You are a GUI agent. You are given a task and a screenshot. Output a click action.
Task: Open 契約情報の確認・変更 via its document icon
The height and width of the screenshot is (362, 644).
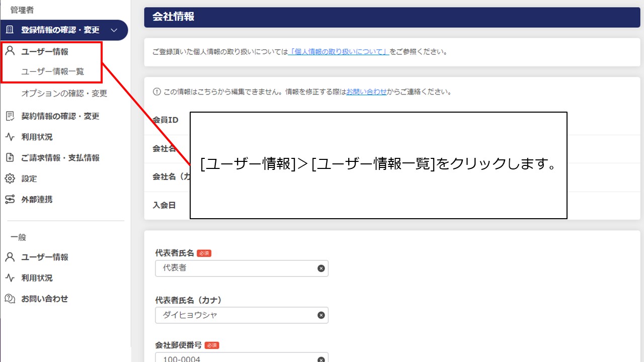[x=9, y=116]
